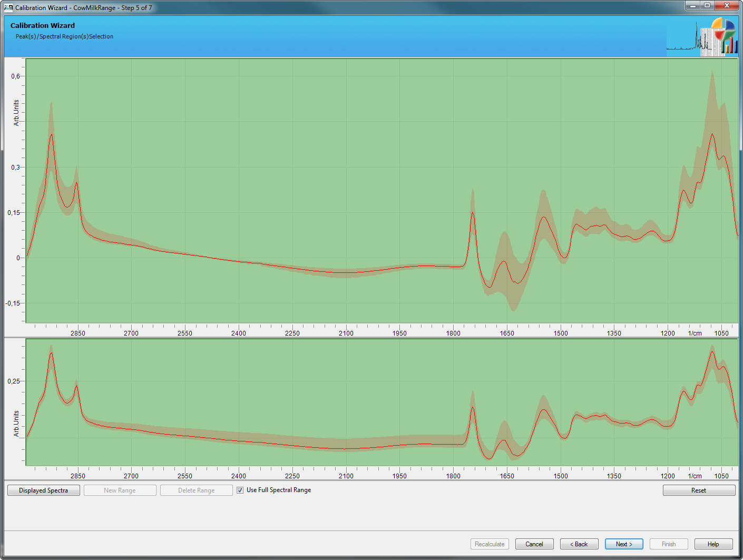Maximize the Calibration Wizard window
This screenshot has height=560, width=743.
pos(707,6)
